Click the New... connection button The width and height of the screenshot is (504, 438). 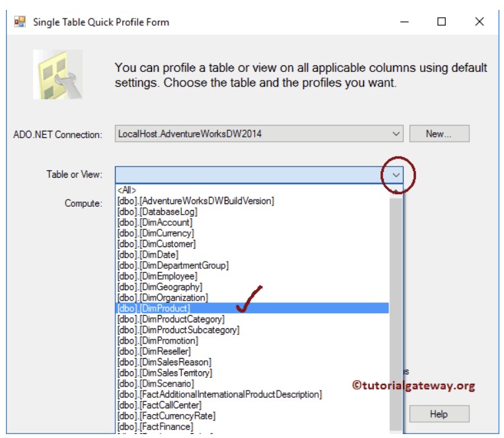[439, 133]
